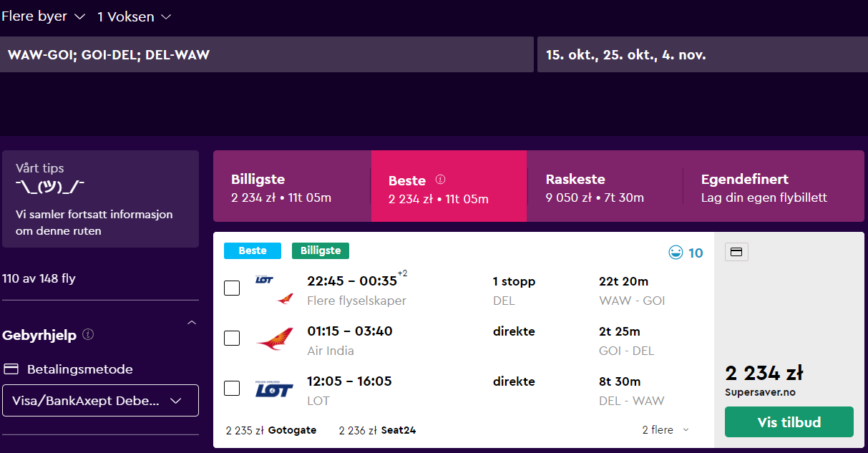Screen dimensions: 868x453
Task: Click the 22:45 – 00:35 flight times
Action: [352, 281]
